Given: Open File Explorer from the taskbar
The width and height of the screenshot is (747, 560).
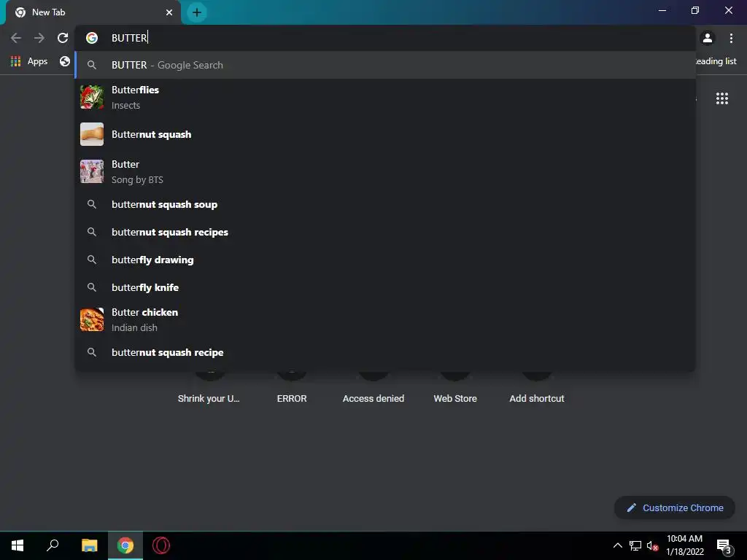Looking at the screenshot, I should (x=89, y=545).
